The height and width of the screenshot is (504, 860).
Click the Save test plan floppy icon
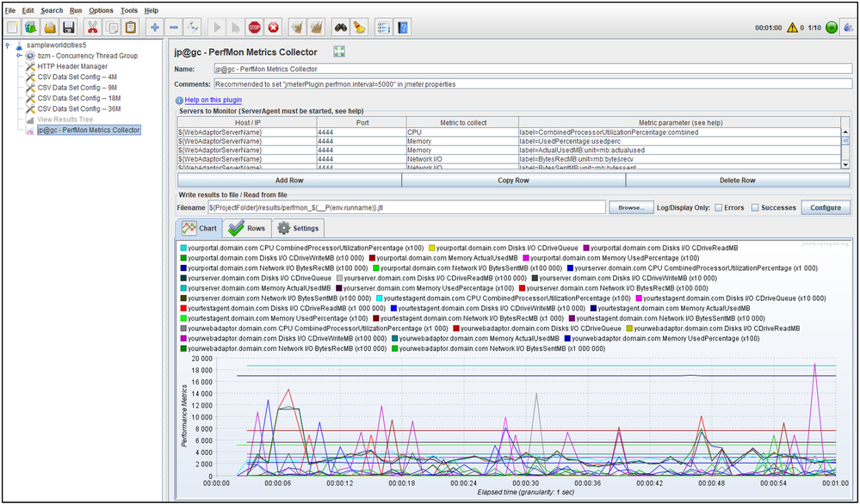(x=69, y=28)
